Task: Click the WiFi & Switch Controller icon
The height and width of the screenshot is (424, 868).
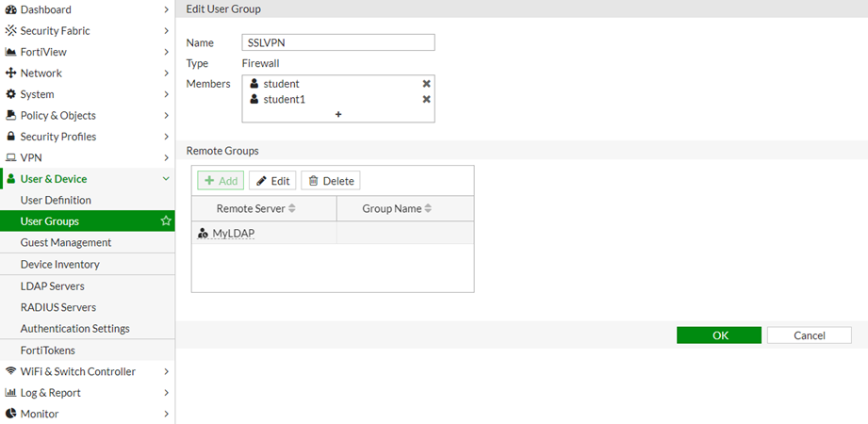Action: (x=11, y=371)
